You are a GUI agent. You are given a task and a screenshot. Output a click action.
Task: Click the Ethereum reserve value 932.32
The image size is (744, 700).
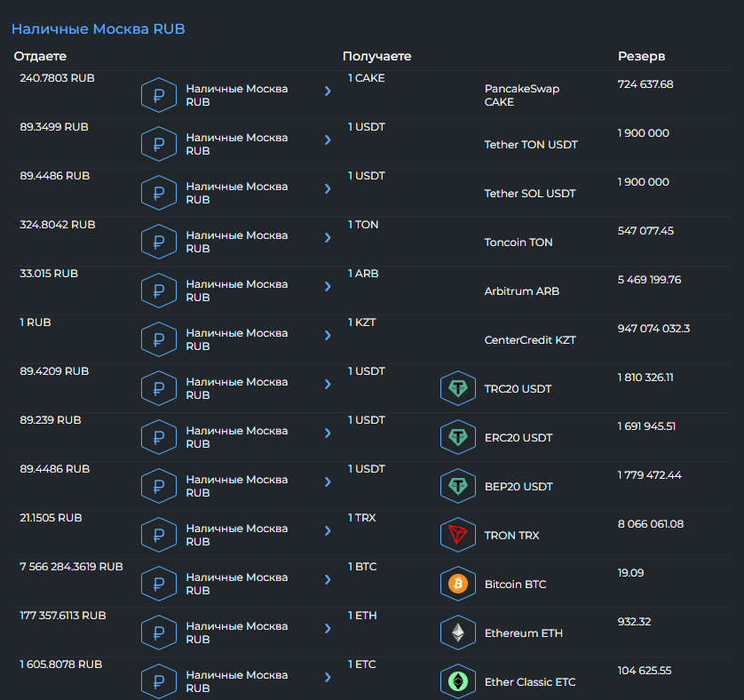pos(635,623)
